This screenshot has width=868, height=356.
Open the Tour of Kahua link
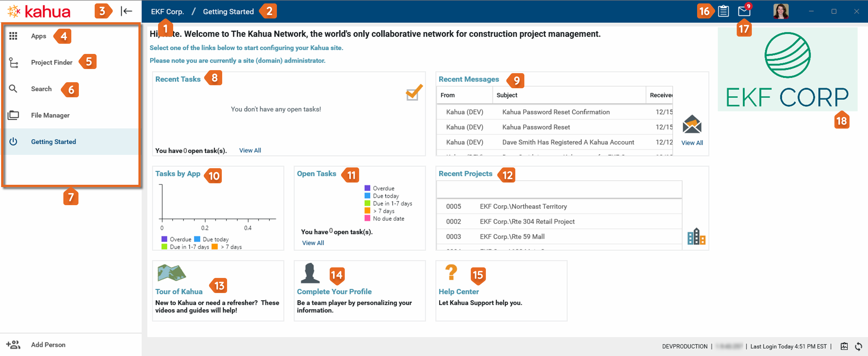coord(179,292)
